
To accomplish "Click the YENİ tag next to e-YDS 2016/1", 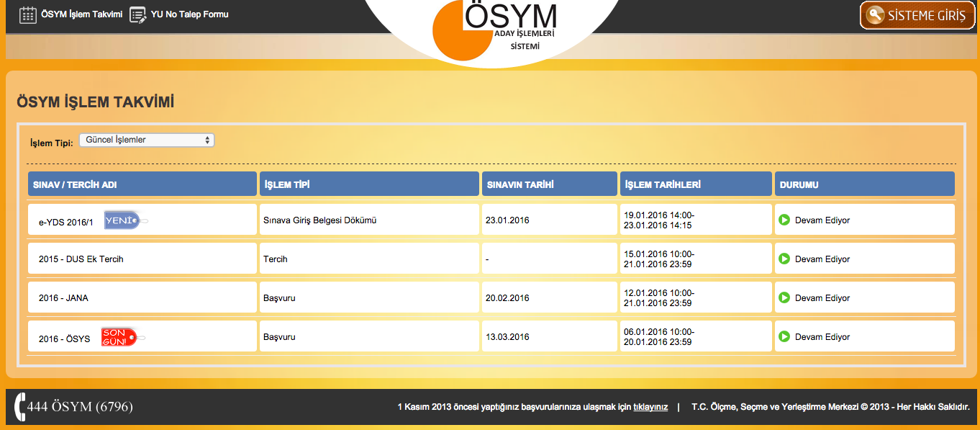I will 123,220.
